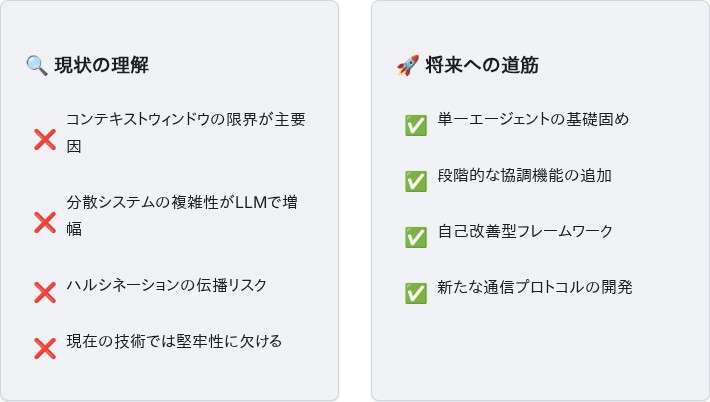Select the heading 現状の理解
Image resolution: width=710 pixels, height=402 pixels.
(x=101, y=65)
